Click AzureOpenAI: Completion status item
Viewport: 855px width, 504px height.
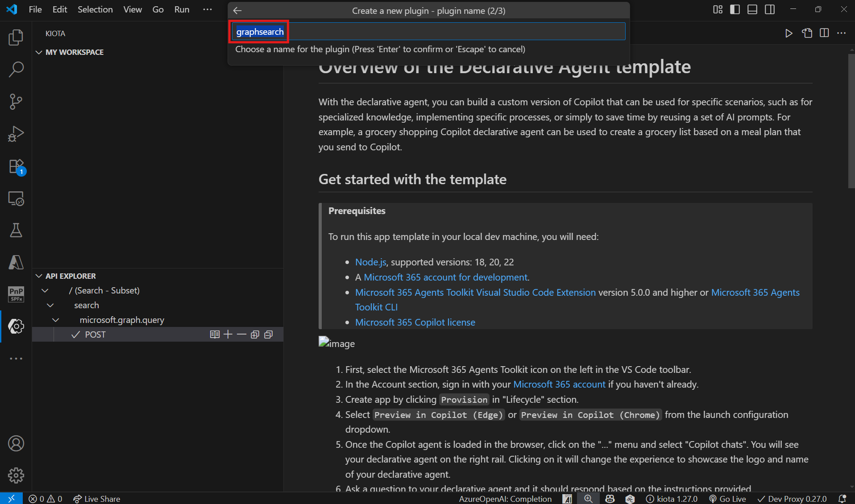click(505, 499)
